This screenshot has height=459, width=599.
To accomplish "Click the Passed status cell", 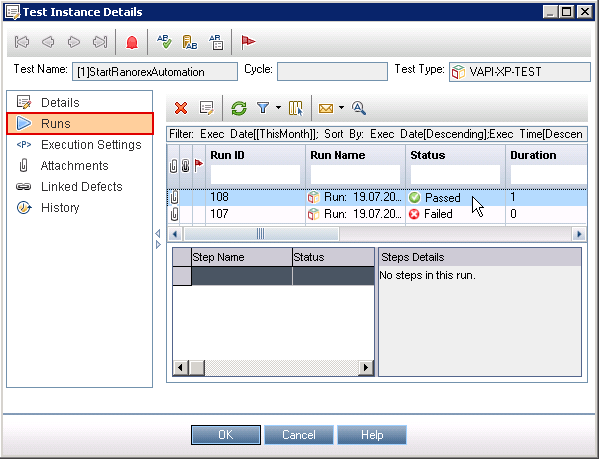I will pos(455,197).
